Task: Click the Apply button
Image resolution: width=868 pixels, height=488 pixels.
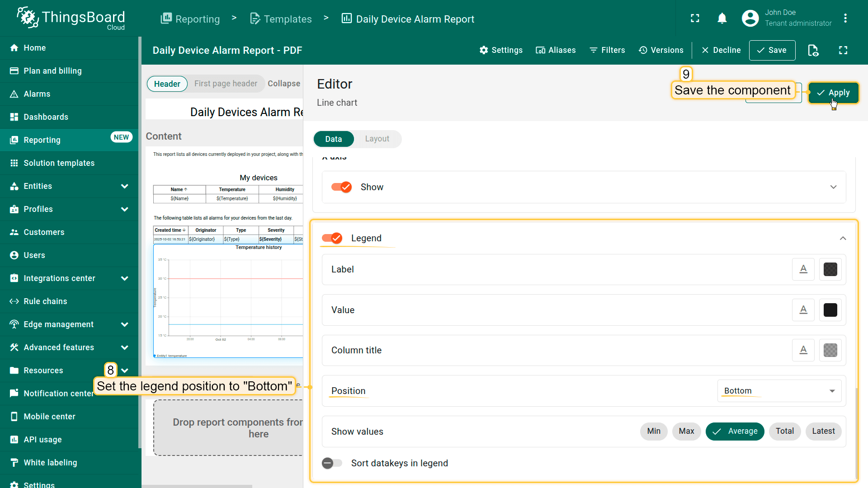Action: pyautogui.click(x=833, y=93)
